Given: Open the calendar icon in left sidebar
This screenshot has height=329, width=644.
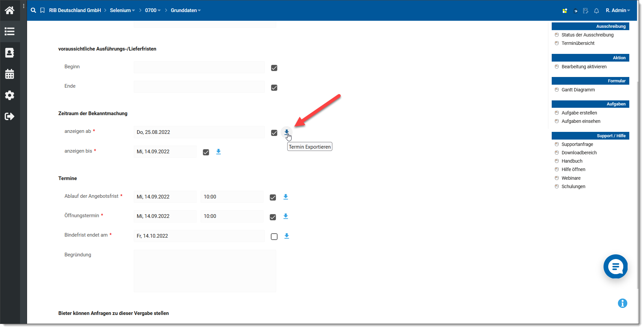Looking at the screenshot, I should pos(10,74).
